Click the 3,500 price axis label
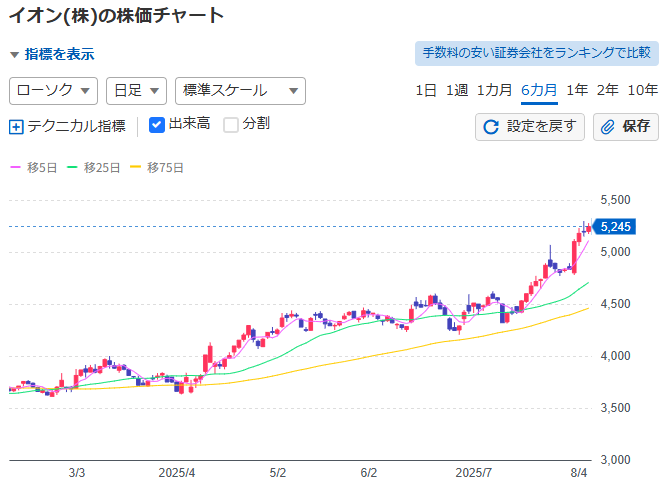Viewport: 665px width, 492px height. click(x=615, y=408)
